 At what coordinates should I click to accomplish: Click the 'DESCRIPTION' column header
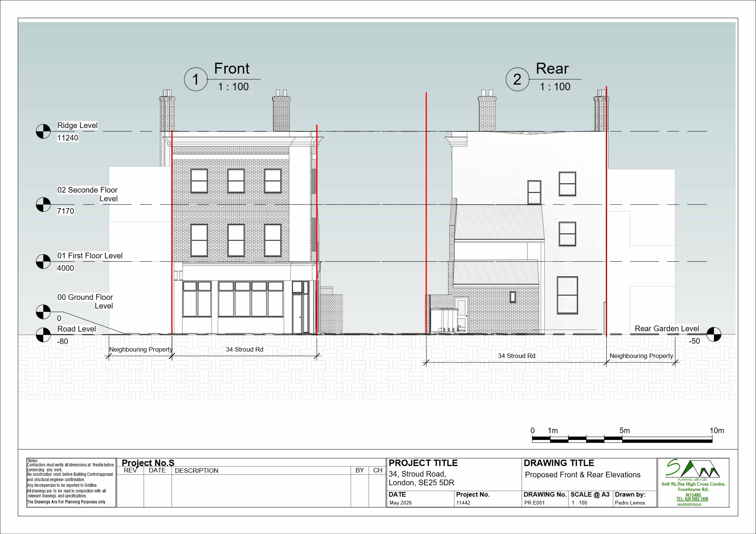point(197,471)
